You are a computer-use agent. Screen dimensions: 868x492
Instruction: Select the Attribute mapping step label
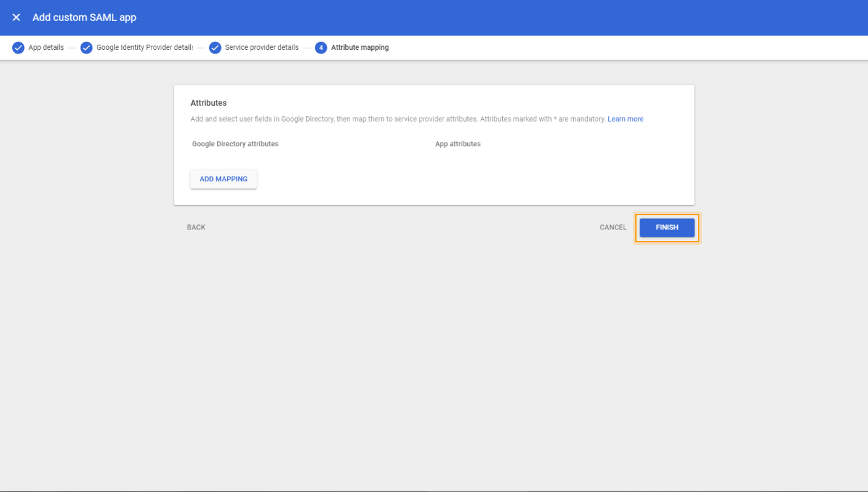click(360, 47)
